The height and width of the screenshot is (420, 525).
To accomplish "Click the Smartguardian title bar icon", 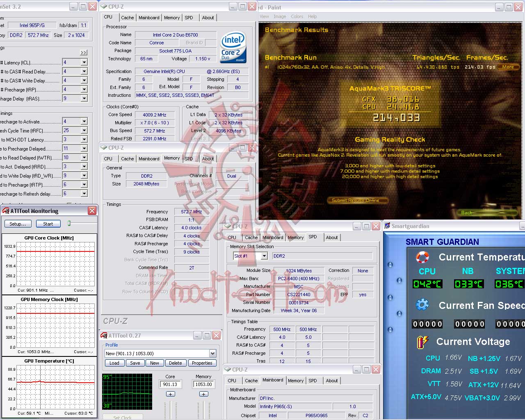I will click(x=387, y=226).
